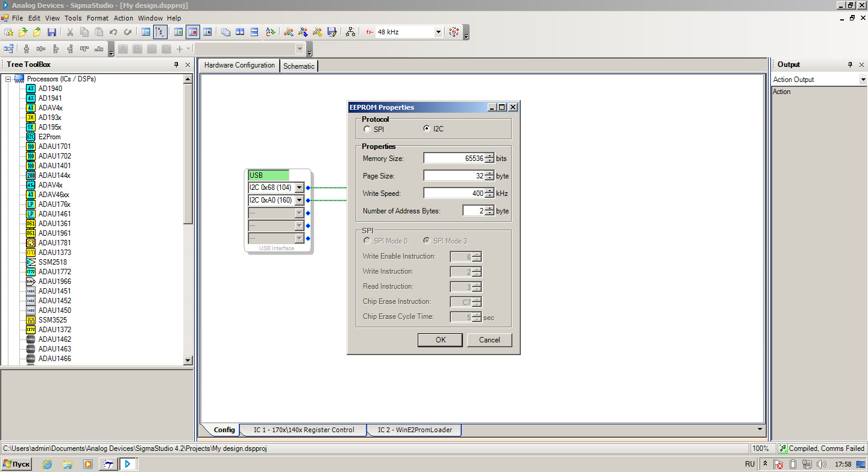Click the Copy toolbar icon
Image resolution: width=868 pixels, height=472 pixels.
84,32
